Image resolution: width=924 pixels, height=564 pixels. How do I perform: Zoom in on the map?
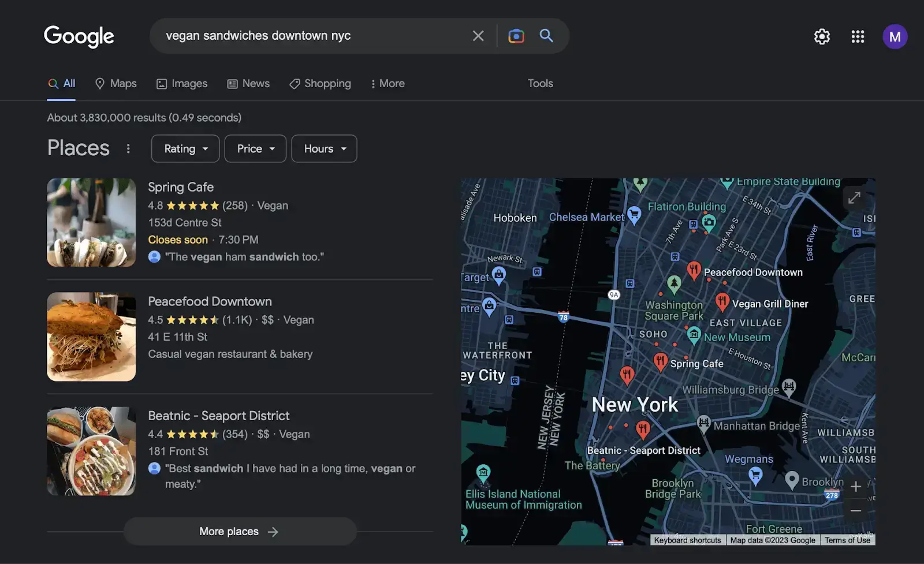pyautogui.click(x=855, y=487)
